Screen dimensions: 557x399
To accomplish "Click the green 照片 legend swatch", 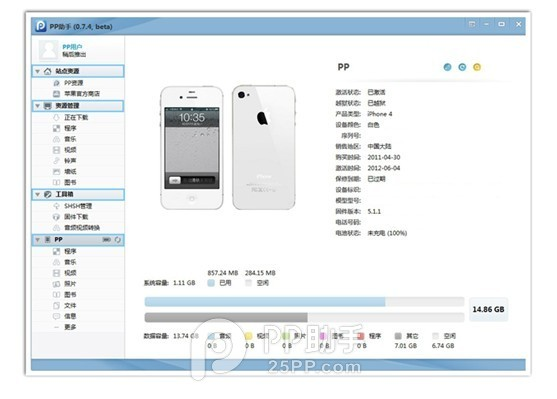I will pos(286,336).
